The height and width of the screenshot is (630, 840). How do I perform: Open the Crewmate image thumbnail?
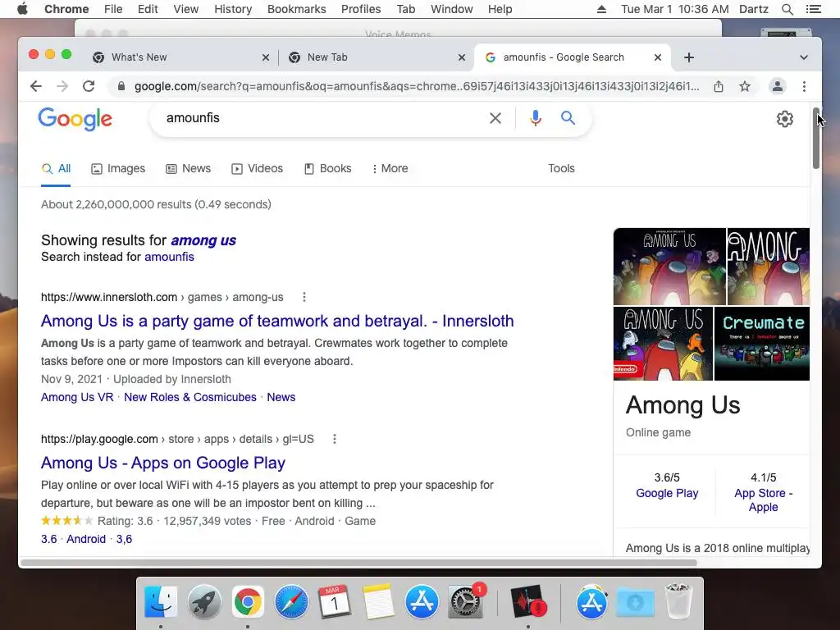(x=762, y=344)
